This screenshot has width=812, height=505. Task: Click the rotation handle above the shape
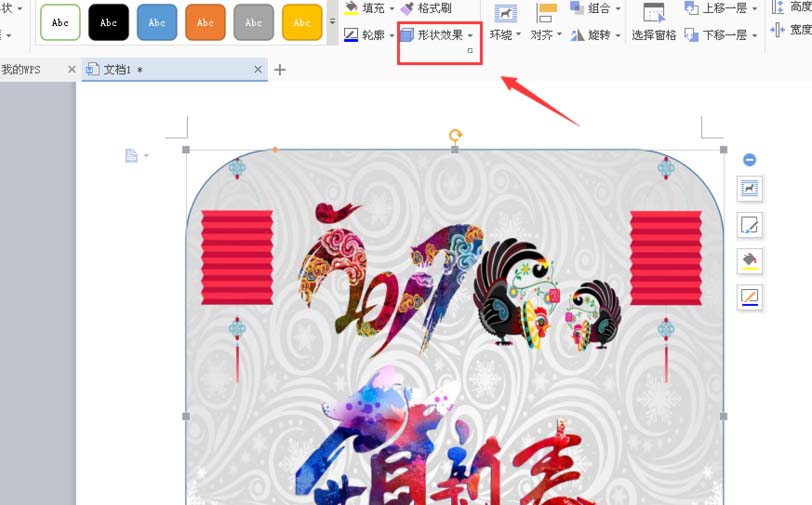[x=455, y=136]
